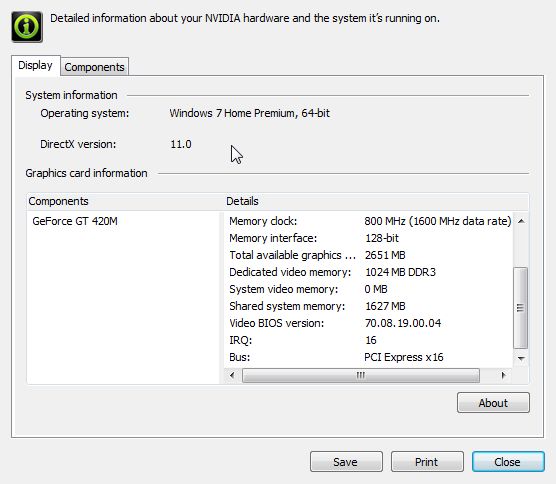This screenshot has width=556, height=484.
Task: Click the horizontal scrollbar right arrow
Action: coord(503,375)
